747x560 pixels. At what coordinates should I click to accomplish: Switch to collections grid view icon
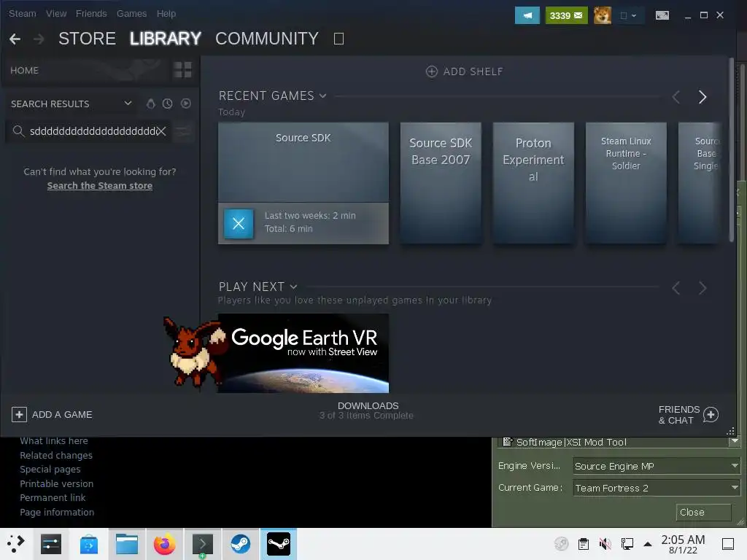pos(182,70)
